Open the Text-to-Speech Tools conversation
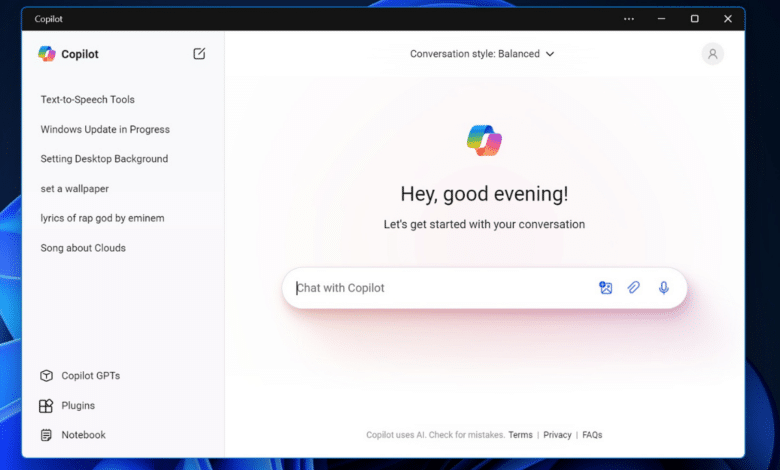 [88, 99]
